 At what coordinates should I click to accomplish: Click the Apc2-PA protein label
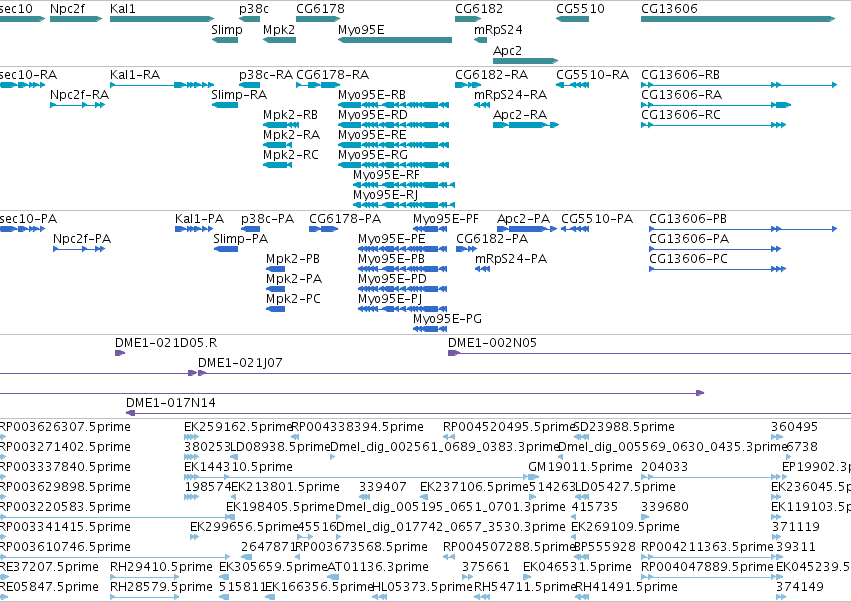tap(524, 219)
